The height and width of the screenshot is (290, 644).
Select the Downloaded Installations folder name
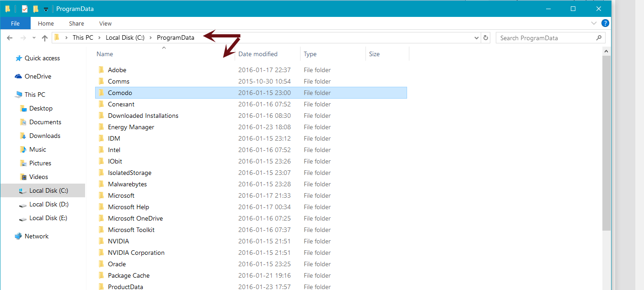point(143,116)
